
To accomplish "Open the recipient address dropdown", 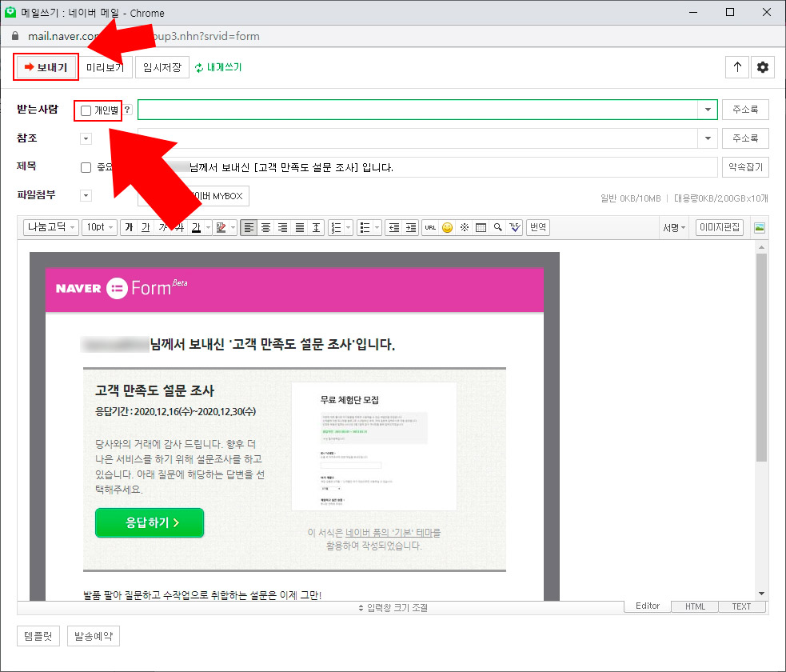I will click(707, 109).
